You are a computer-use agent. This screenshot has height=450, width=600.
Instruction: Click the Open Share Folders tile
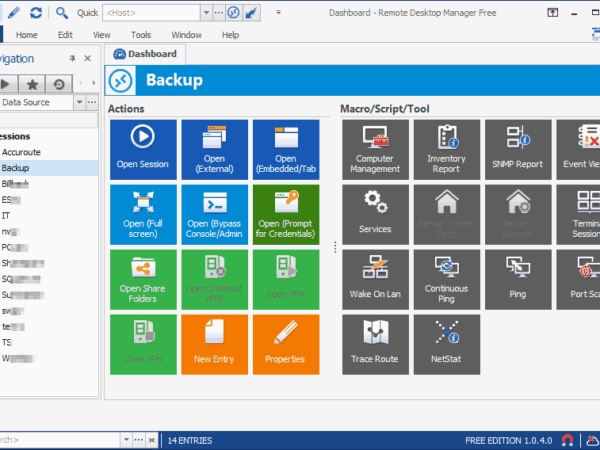[143, 280]
